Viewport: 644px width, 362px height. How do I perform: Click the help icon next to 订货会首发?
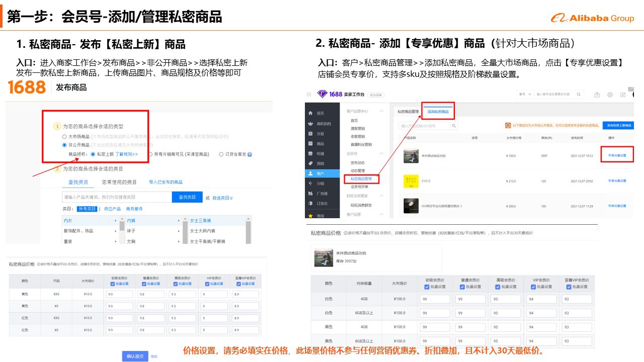250,154
